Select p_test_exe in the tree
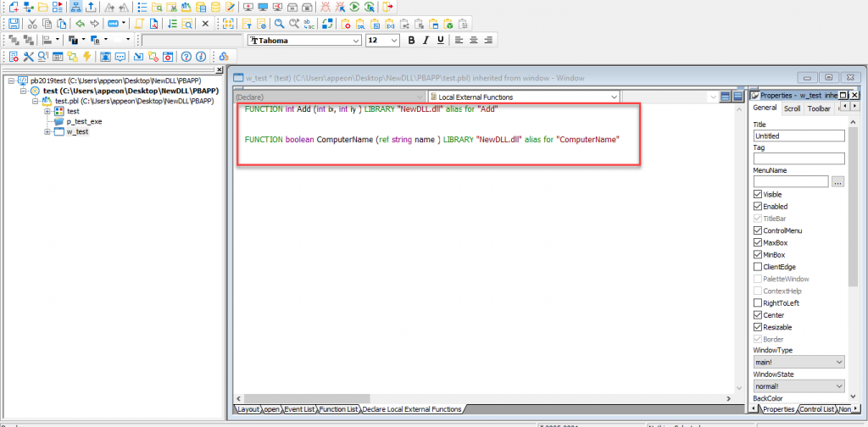 tap(84, 121)
